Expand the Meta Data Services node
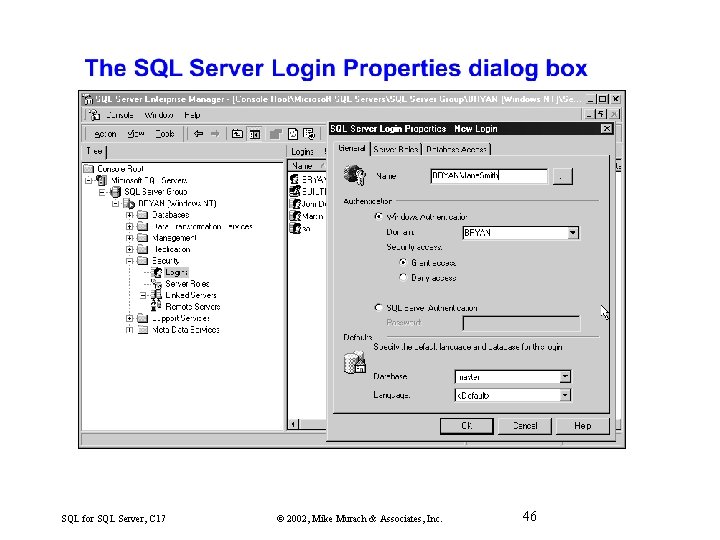720x540 pixels. (129, 330)
